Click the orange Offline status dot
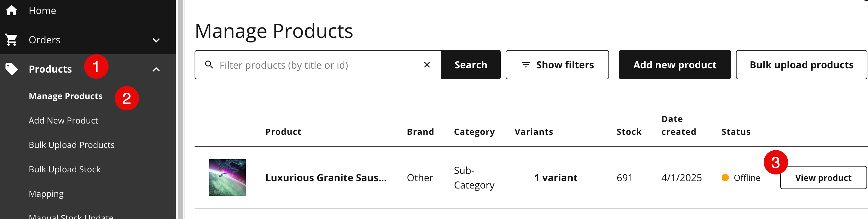This screenshot has width=868, height=219. [x=725, y=178]
